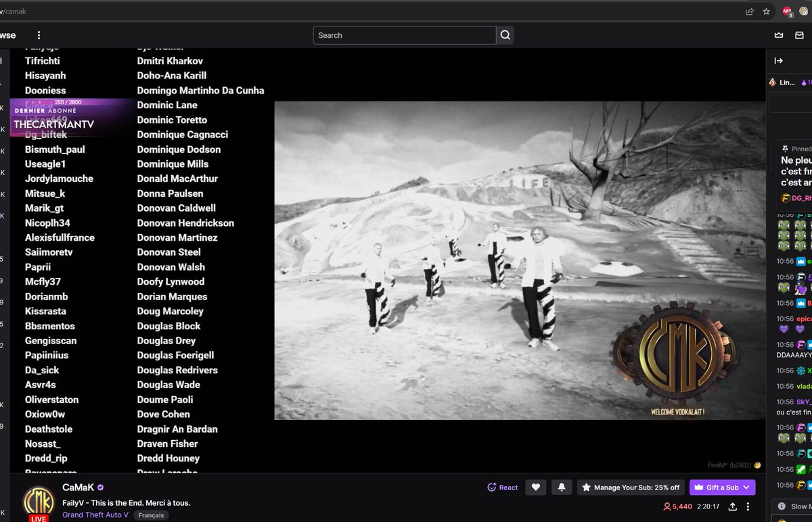Bookmark this page with the star icon
812x522 pixels.
pos(767,11)
